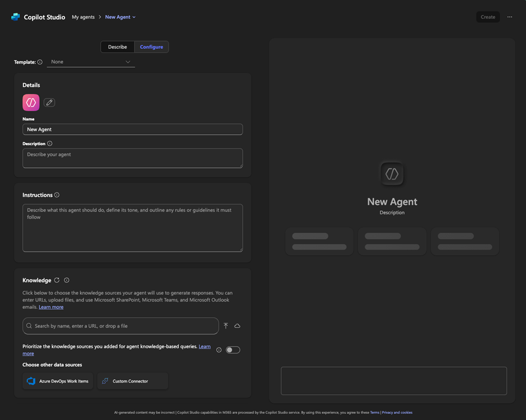Open Privacy and cookies footer link

coord(397,413)
